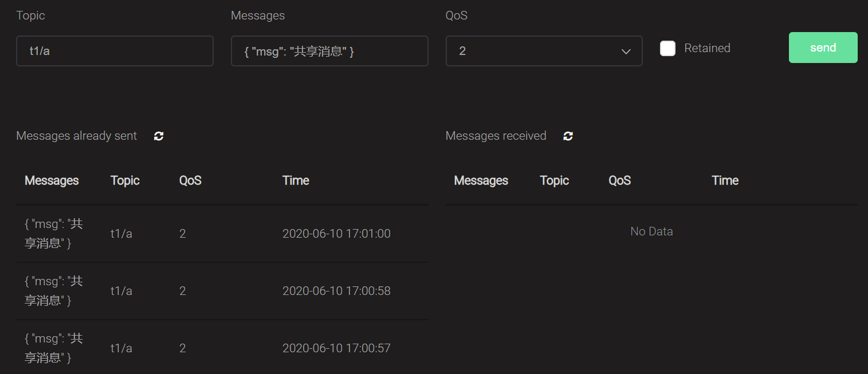
Task: Click Time column header in received table
Action: (x=725, y=180)
